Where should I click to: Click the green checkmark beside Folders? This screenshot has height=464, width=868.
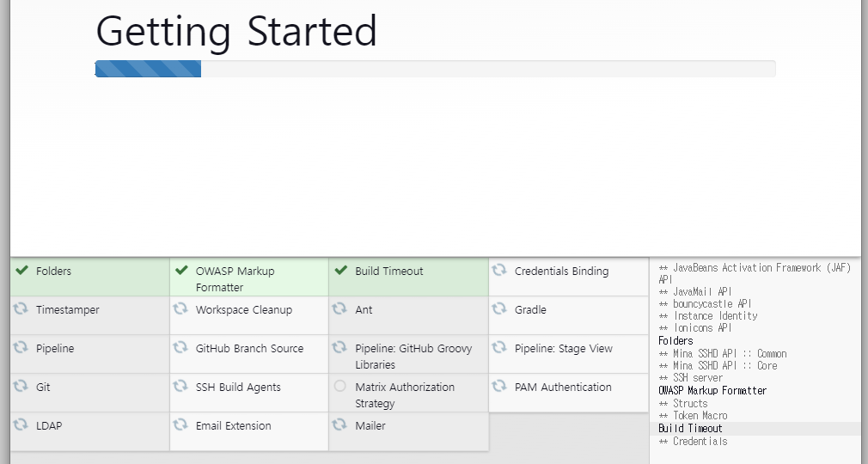tap(21, 270)
